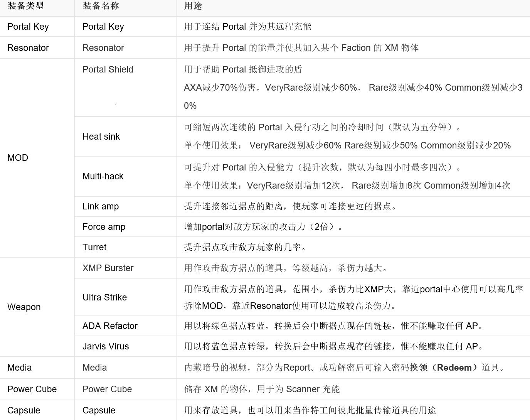Click the 装备名称 column header

click(x=101, y=6)
